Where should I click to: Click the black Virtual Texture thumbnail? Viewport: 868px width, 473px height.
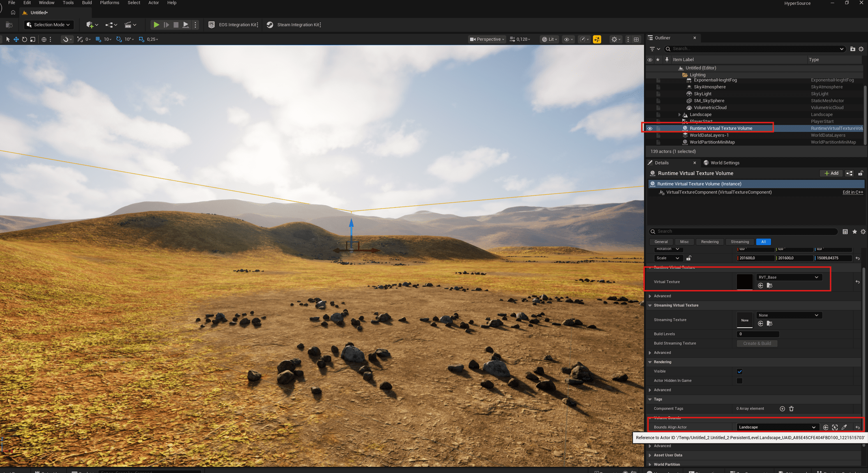(744, 282)
